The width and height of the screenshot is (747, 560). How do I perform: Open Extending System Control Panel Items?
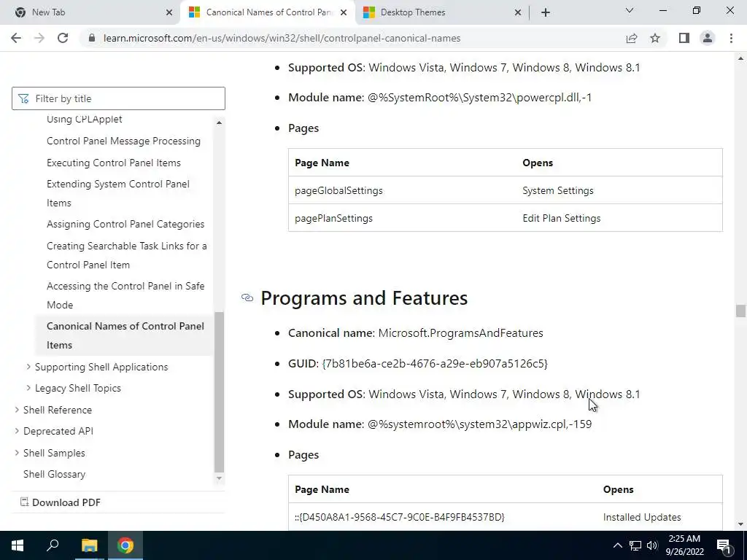click(117, 193)
